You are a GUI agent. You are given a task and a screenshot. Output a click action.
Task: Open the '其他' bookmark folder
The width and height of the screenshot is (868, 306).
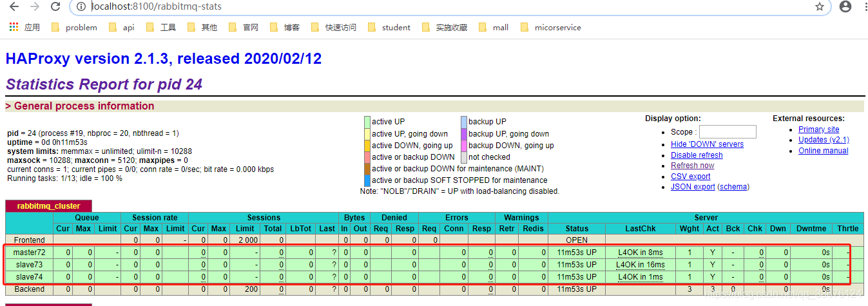click(202, 27)
